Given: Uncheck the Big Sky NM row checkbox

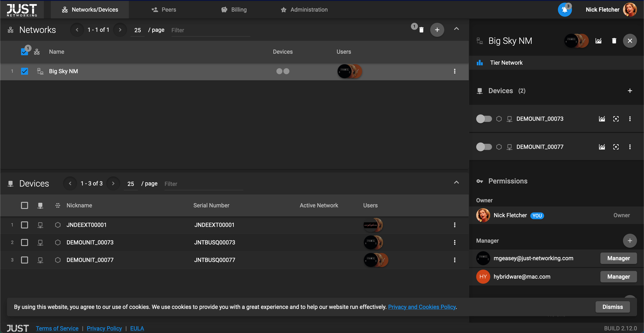Looking at the screenshot, I should coord(25,71).
